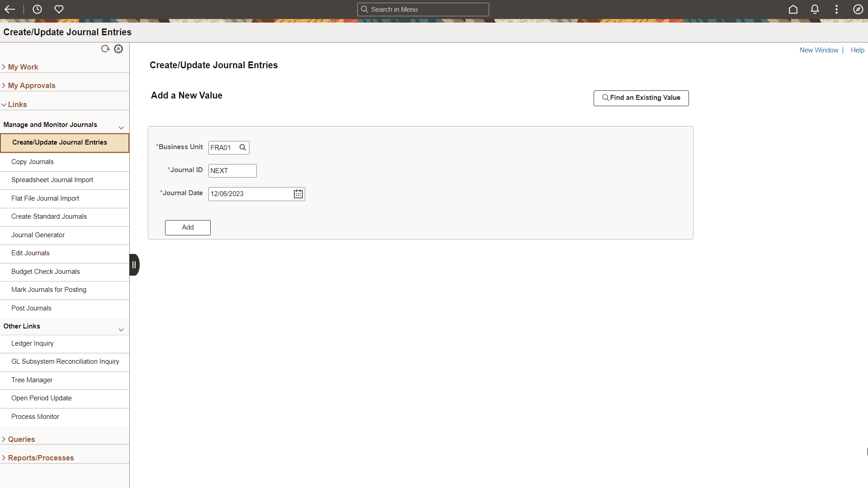868x488 pixels.
Task: Click inside the Journal ID field
Action: [232, 170]
